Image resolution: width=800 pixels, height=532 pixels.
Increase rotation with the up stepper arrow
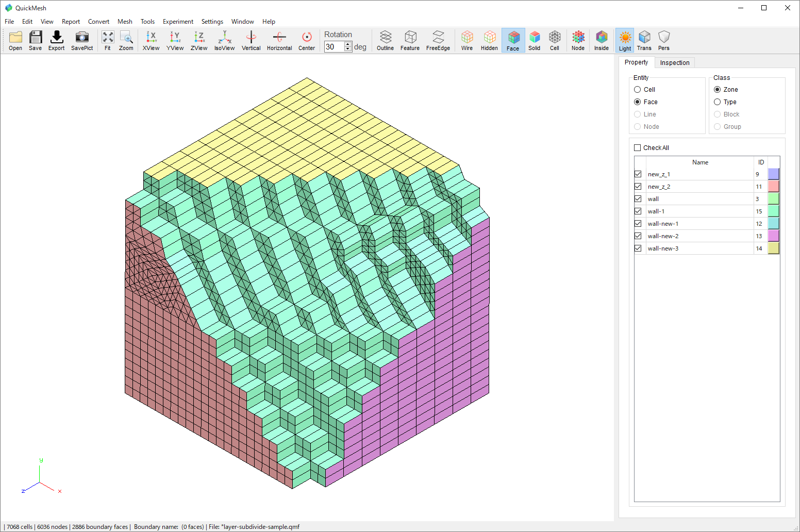tap(348, 44)
